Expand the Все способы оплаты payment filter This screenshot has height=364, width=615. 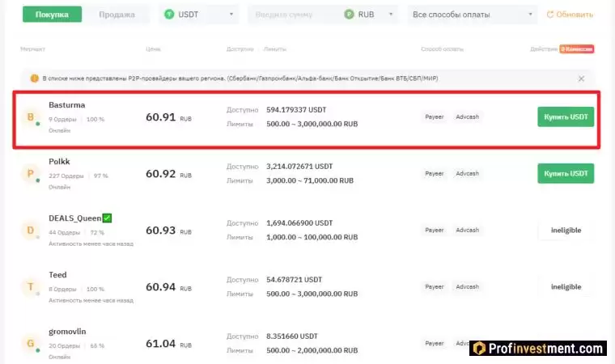(473, 15)
